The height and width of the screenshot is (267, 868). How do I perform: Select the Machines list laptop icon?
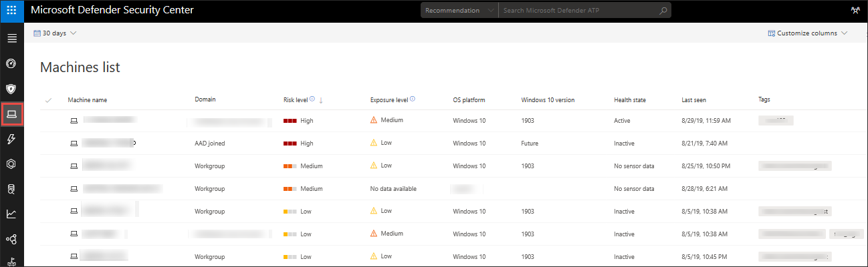coord(11,114)
